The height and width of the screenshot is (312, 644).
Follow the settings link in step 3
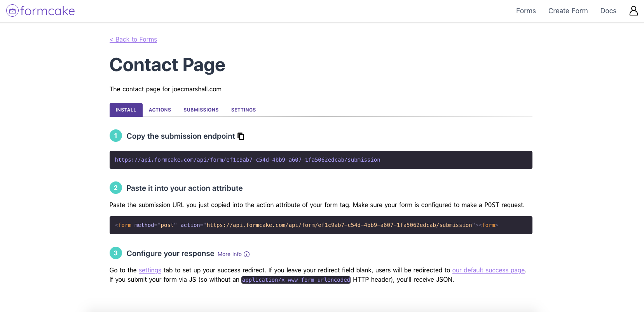[150, 270]
